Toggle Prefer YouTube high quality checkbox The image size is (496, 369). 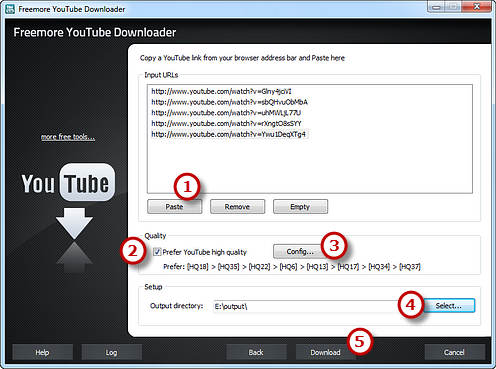(x=157, y=252)
